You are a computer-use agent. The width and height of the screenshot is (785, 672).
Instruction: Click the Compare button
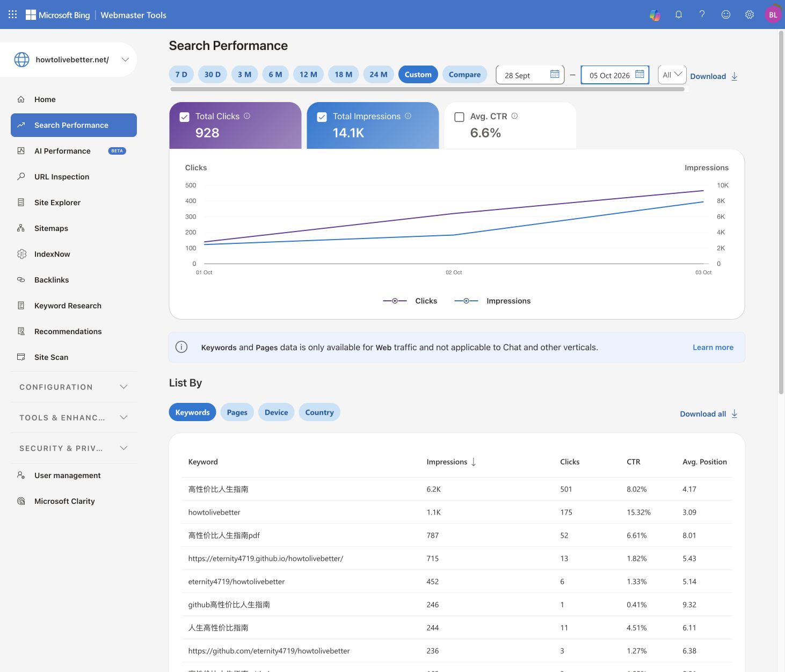click(465, 75)
